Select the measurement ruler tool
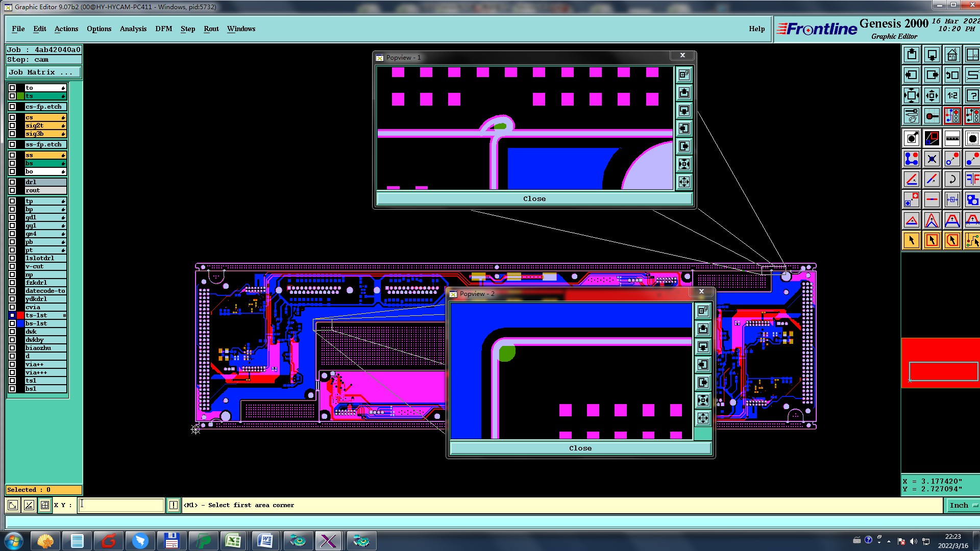Viewport: 980px width, 551px height. [952, 138]
